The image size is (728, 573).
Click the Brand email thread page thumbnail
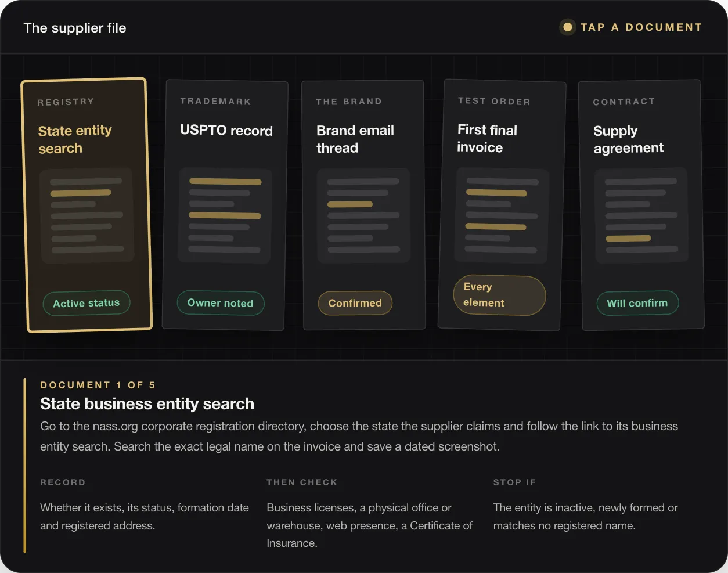click(x=363, y=215)
